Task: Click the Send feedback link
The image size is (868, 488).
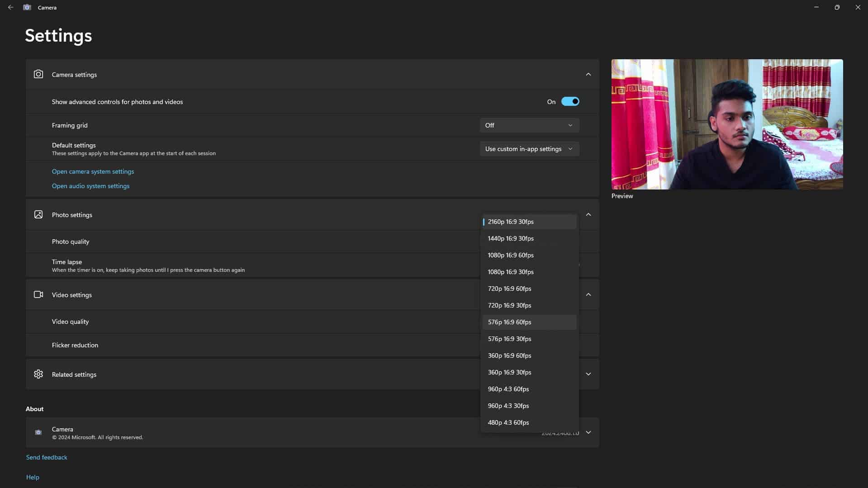Action: point(47,457)
